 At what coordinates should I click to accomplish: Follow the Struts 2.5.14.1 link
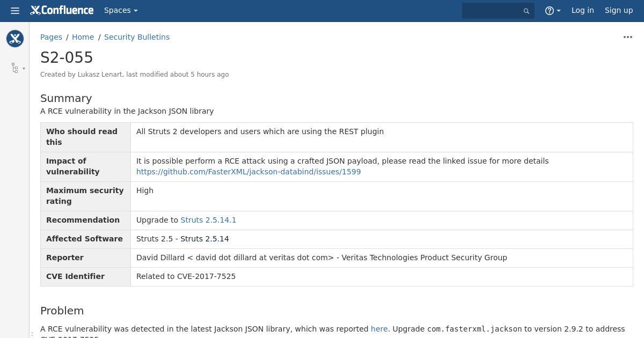208,220
